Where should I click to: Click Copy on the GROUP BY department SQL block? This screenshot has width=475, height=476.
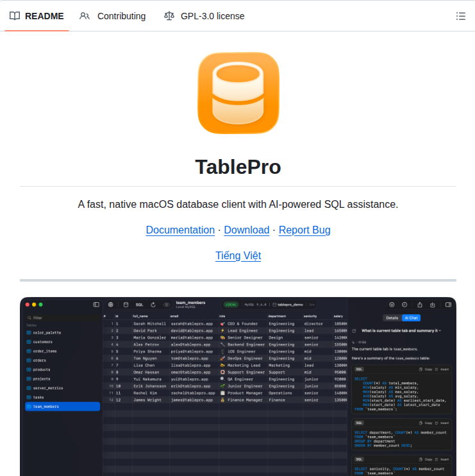click(426, 423)
